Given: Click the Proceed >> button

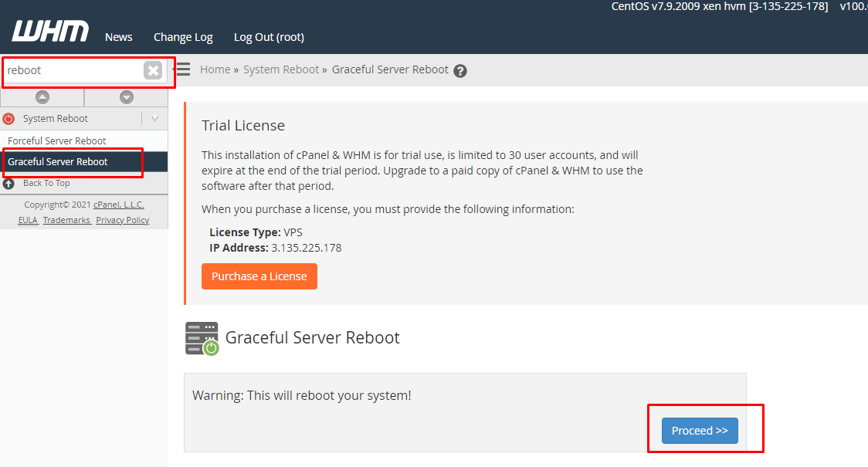Looking at the screenshot, I should pos(700,431).
